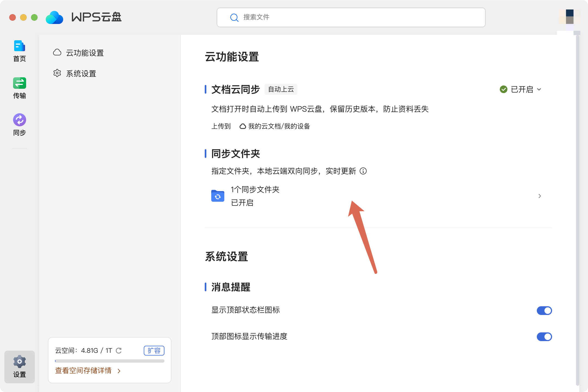
Task: Open 查看空间存储详情 link
Action: [83, 371]
